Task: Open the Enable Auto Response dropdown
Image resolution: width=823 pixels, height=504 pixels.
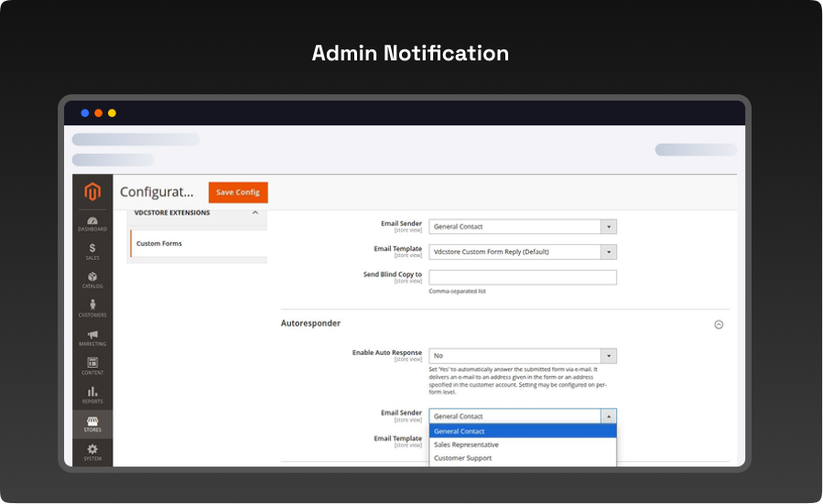Action: [522, 356]
